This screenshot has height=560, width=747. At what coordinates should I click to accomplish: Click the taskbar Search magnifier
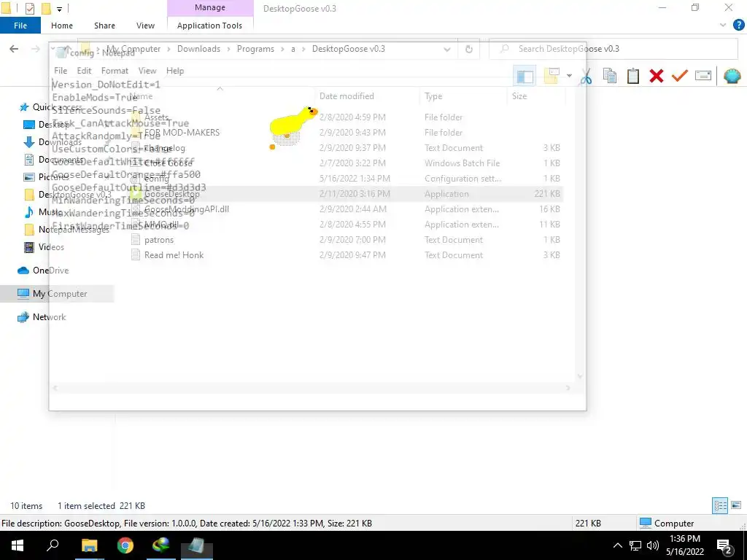tap(53, 545)
